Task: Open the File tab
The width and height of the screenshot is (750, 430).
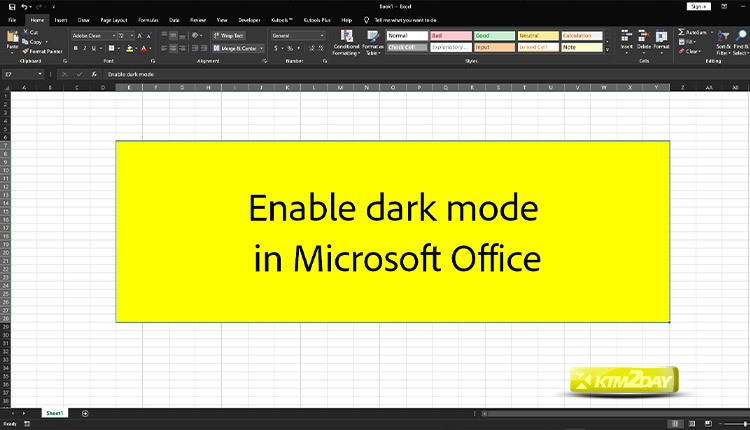Action: coord(12,20)
